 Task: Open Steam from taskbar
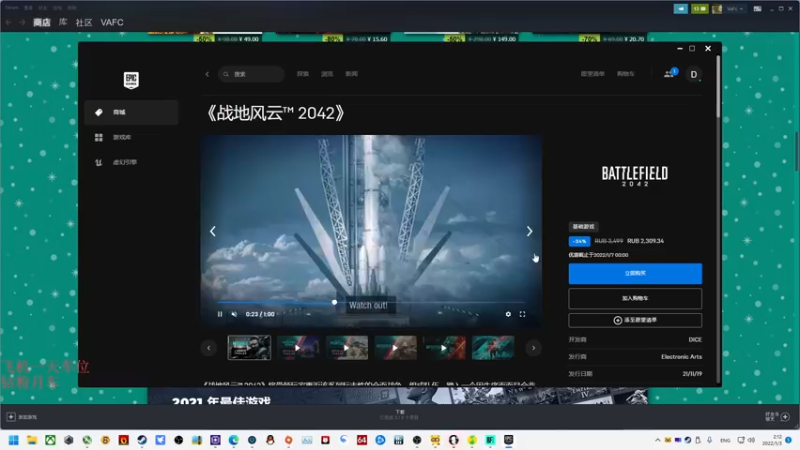pos(142,440)
